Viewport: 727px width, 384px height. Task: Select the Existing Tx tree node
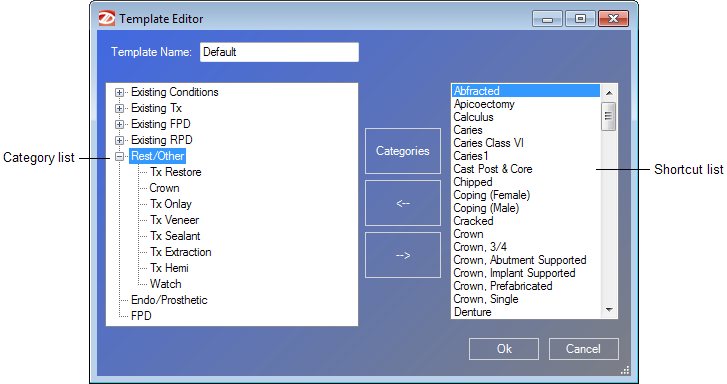tap(156, 108)
